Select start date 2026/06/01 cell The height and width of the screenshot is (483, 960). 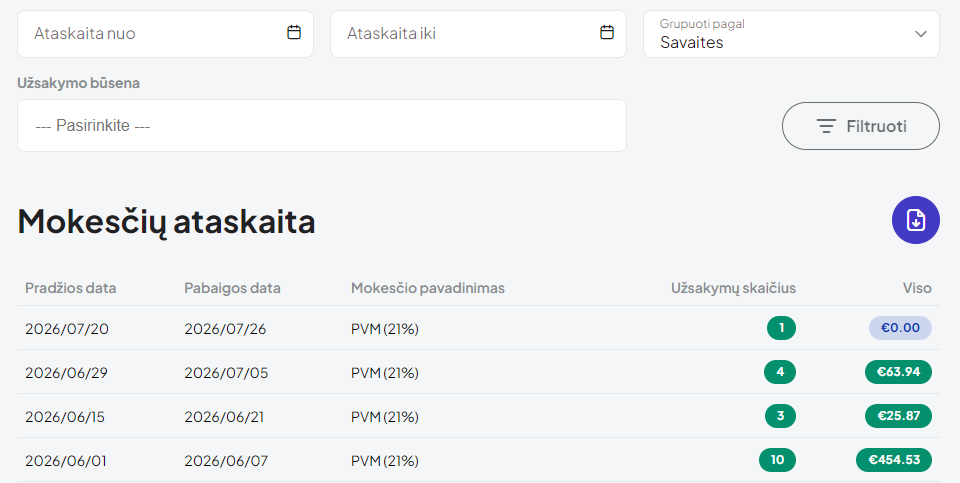(66, 461)
